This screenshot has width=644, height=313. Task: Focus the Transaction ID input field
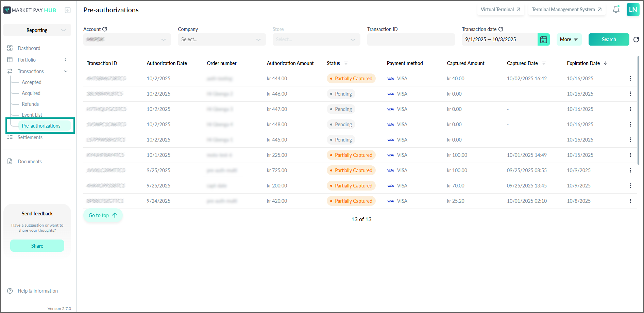411,39
